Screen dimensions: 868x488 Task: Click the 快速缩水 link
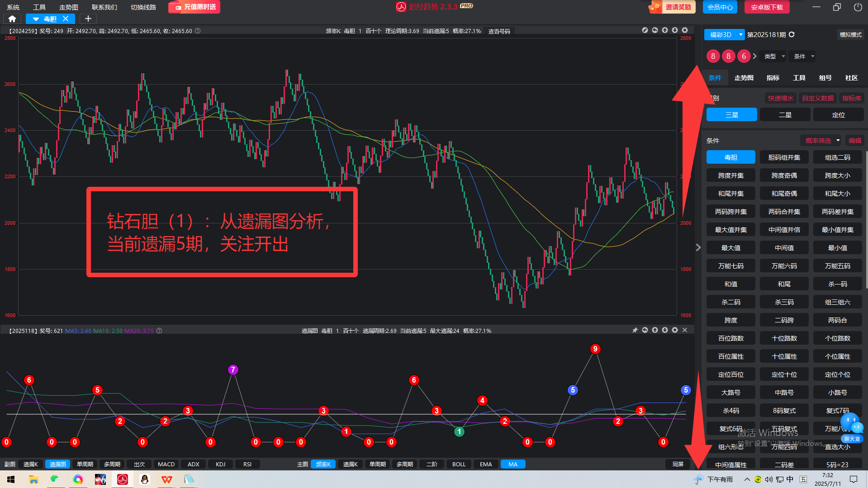coord(781,98)
